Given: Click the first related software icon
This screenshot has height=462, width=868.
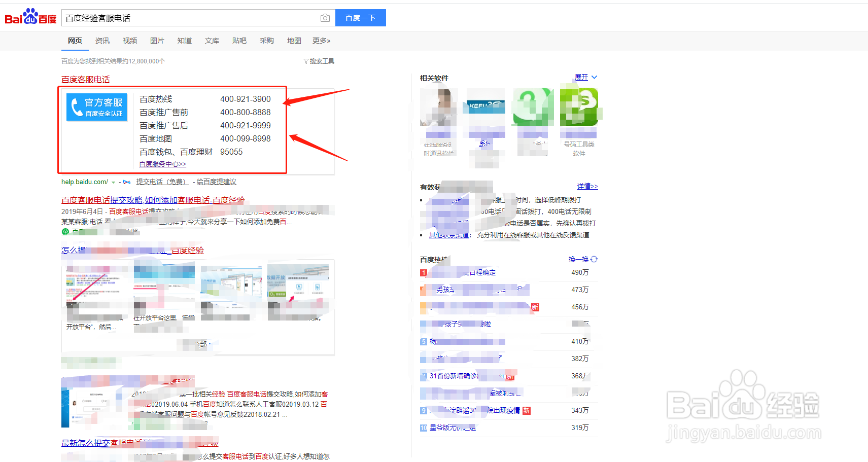Looking at the screenshot, I should [439, 106].
